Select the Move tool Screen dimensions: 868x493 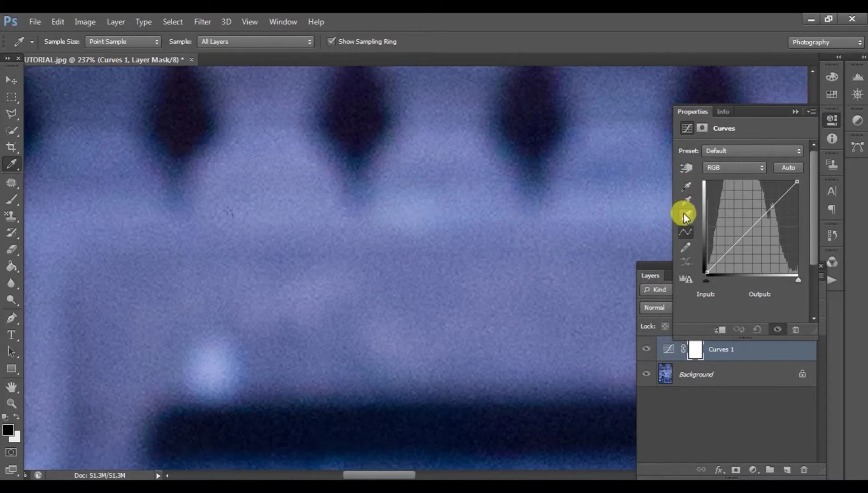point(11,80)
